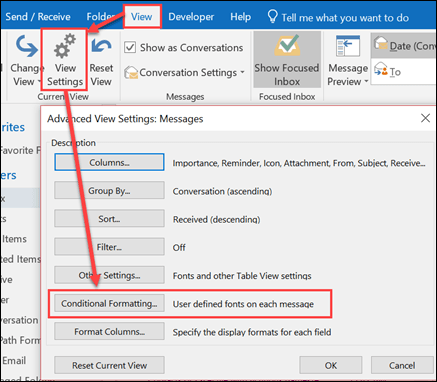Open View Settings gear icon
Viewport: 437px width, 382px height.
[65, 46]
